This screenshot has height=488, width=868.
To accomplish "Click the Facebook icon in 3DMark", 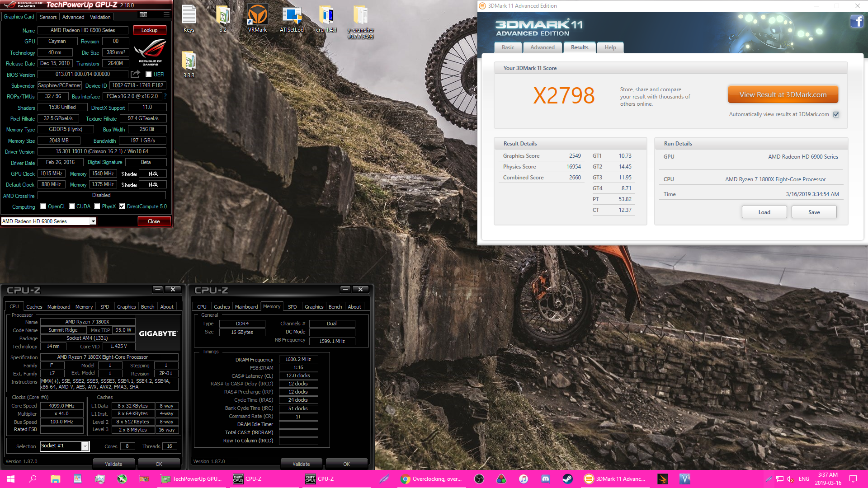I will (x=857, y=21).
